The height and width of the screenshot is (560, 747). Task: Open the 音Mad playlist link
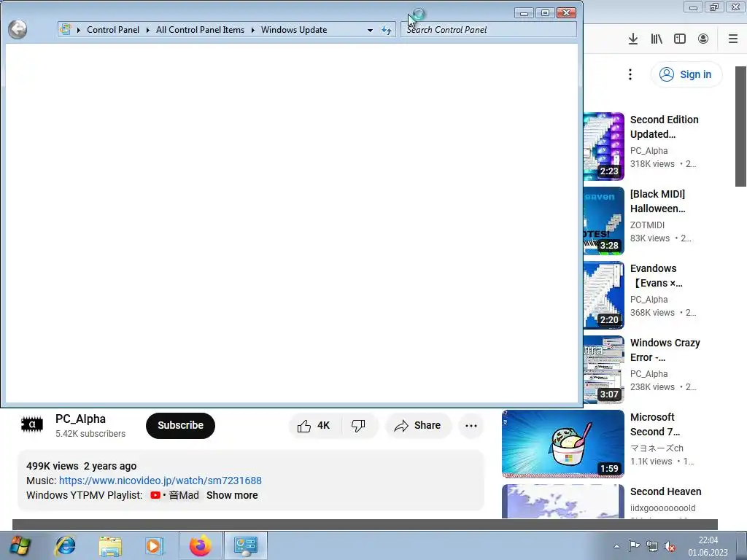tap(175, 495)
